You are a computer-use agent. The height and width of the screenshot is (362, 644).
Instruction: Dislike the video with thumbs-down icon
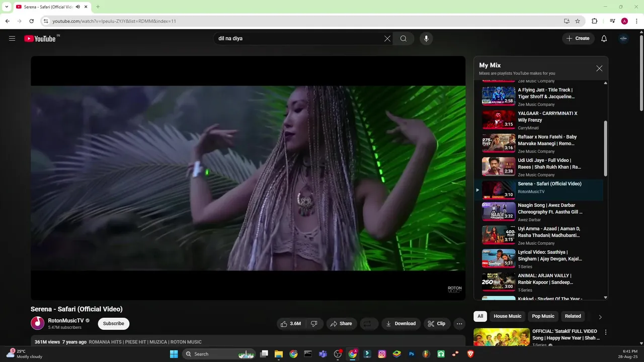coord(314,324)
